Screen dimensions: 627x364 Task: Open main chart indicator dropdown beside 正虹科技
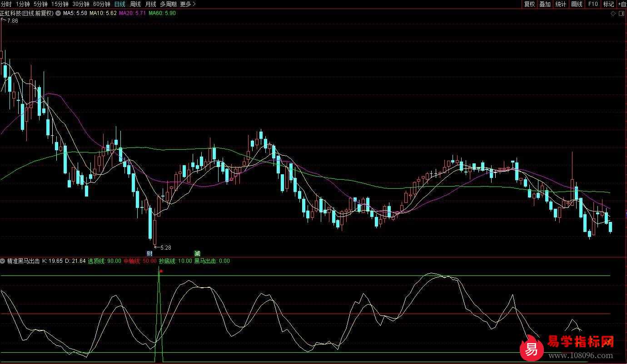pos(58,13)
